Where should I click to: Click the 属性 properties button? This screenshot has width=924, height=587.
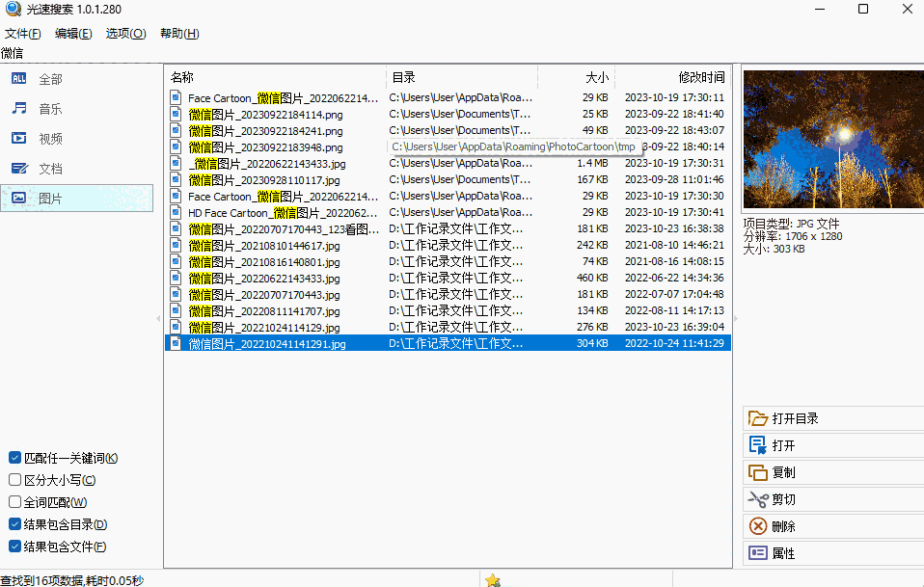[x=833, y=553]
